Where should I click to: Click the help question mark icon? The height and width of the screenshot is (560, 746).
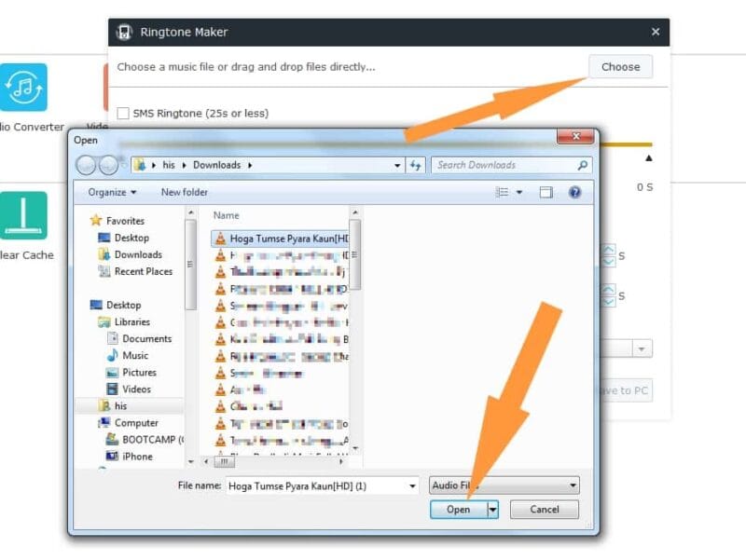pos(574,192)
